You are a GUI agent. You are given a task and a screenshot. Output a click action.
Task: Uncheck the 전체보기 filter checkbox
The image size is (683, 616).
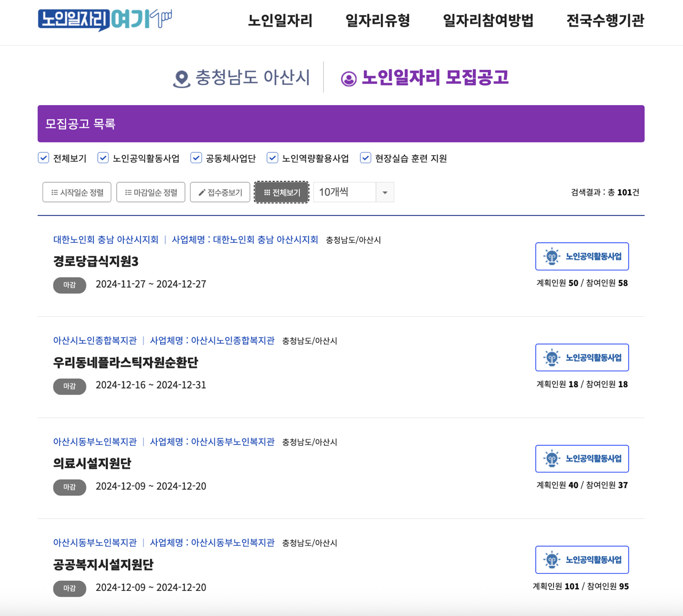point(43,157)
